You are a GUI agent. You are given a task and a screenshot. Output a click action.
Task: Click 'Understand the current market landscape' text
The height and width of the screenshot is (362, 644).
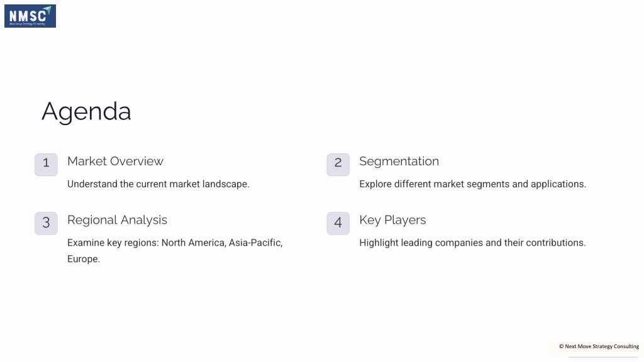tap(158, 184)
